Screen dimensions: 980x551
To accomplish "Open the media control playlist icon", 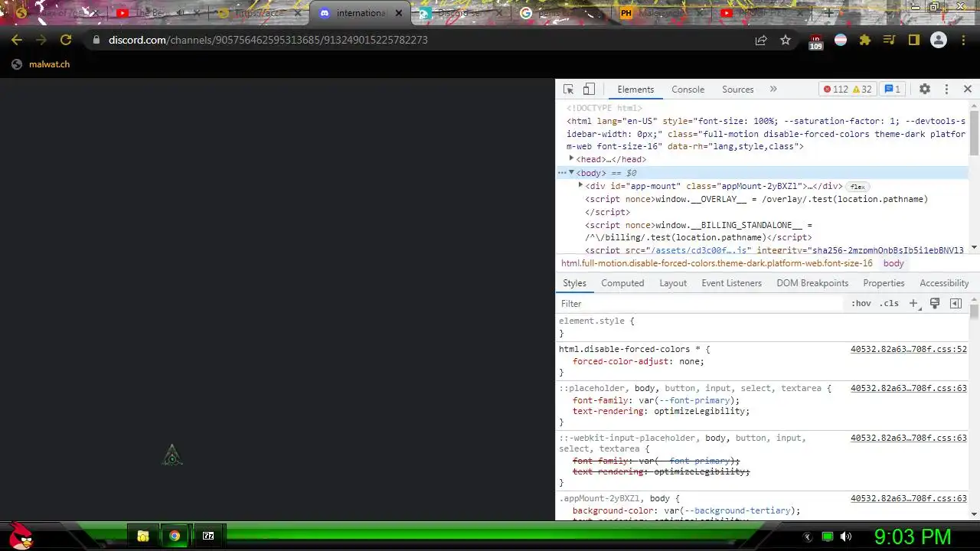I will click(889, 40).
